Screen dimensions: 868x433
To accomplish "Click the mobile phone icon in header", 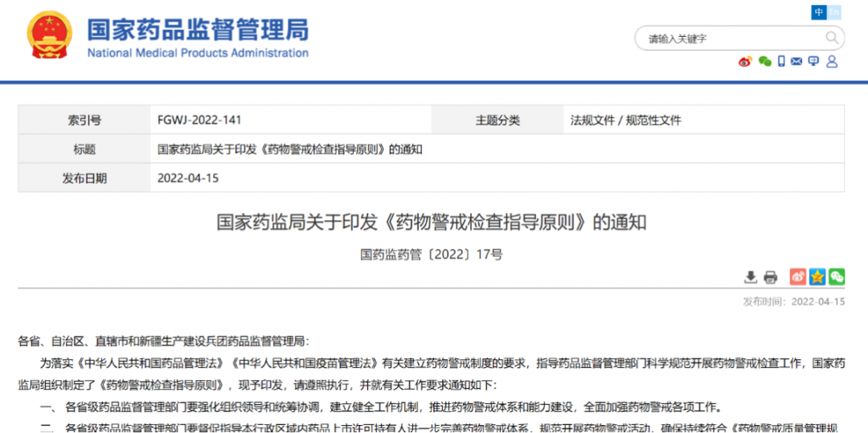I will pyautogui.click(x=781, y=62).
